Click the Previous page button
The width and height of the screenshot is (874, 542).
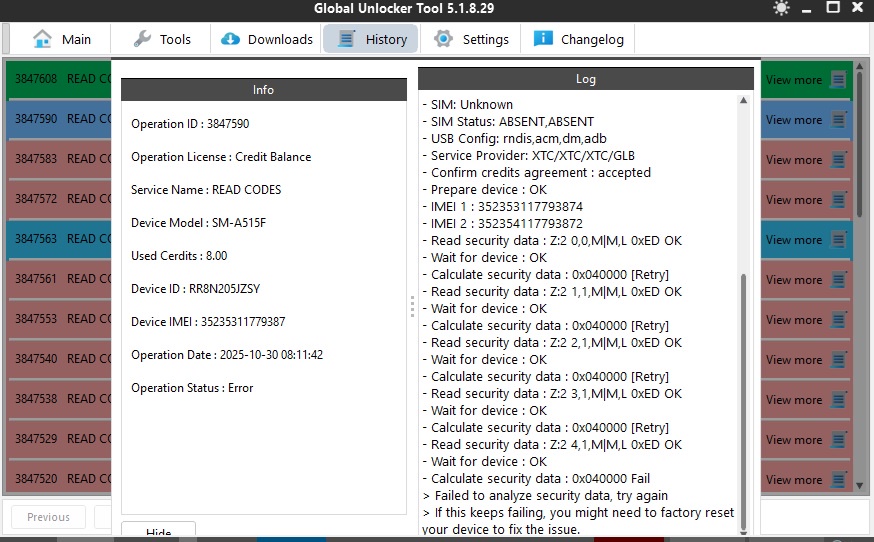click(x=48, y=517)
